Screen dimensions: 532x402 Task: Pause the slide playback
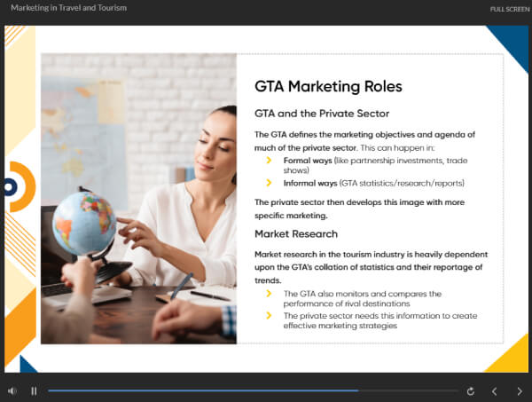34,391
